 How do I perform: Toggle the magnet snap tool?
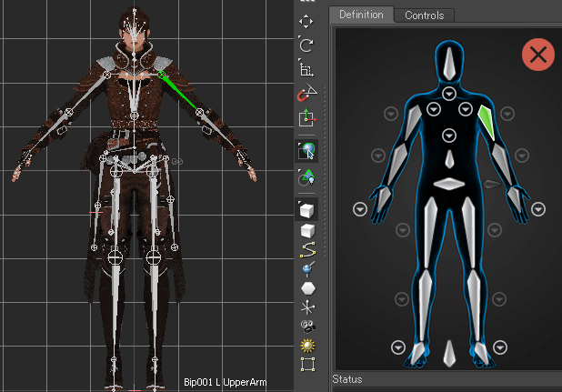click(306, 93)
